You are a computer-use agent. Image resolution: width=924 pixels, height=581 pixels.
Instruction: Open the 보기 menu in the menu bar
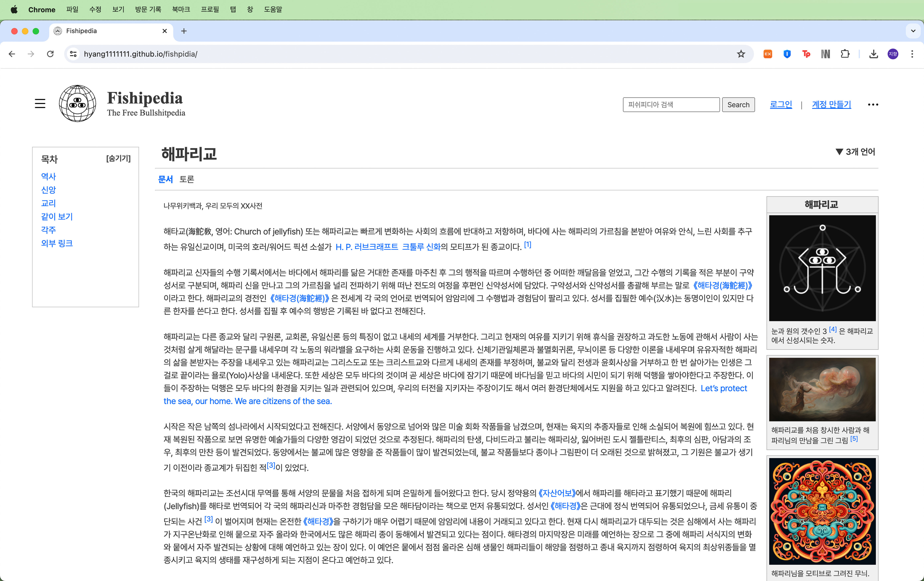(x=118, y=10)
